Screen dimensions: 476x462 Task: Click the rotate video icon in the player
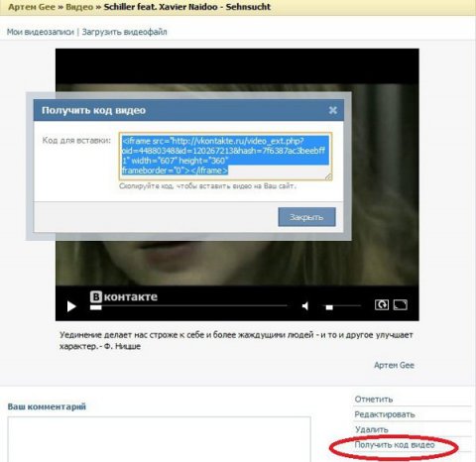[382, 304]
